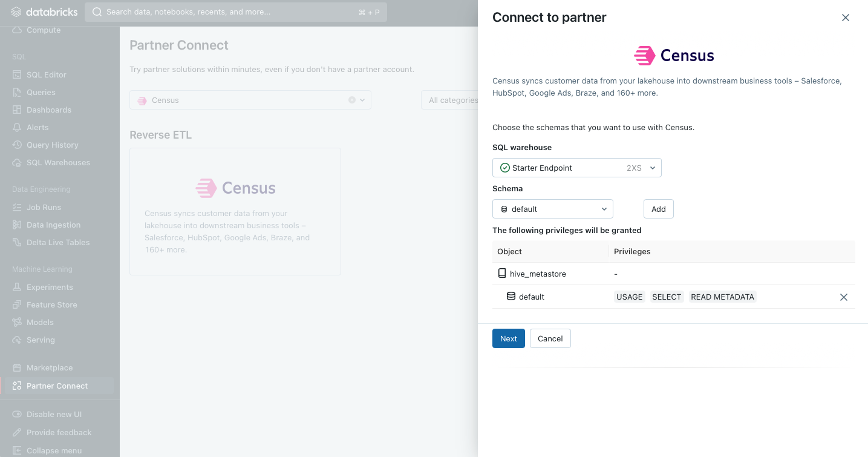Click the Delta Live Tables icon
This screenshot has width=868, height=457.
pyautogui.click(x=17, y=242)
